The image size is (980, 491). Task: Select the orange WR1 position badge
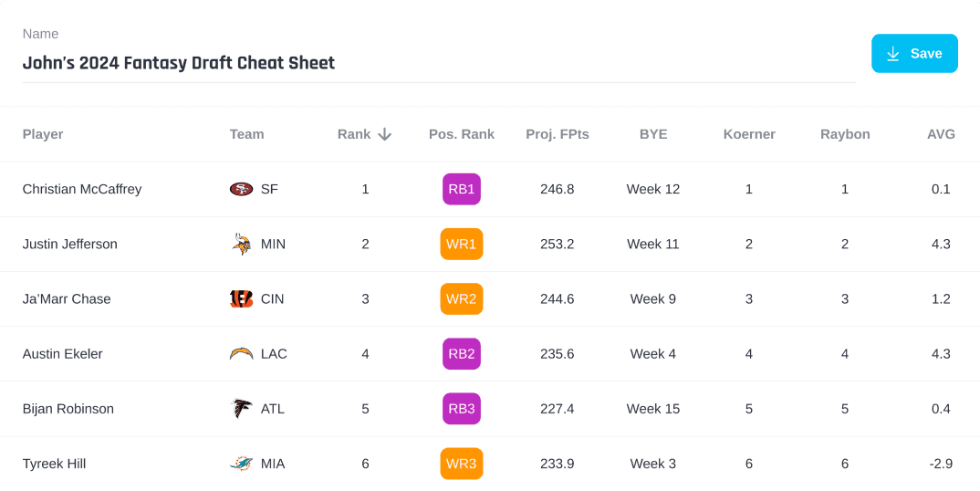[462, 244]
